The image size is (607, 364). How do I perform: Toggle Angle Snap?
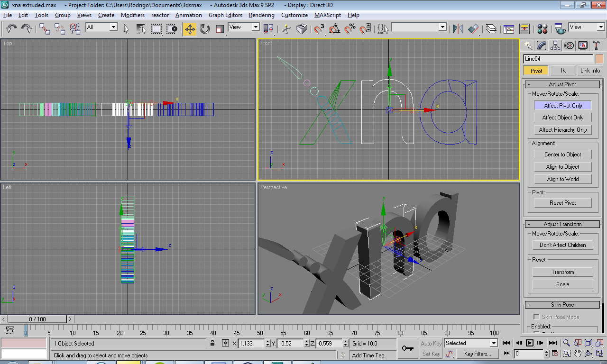click(x=334, y=29)
